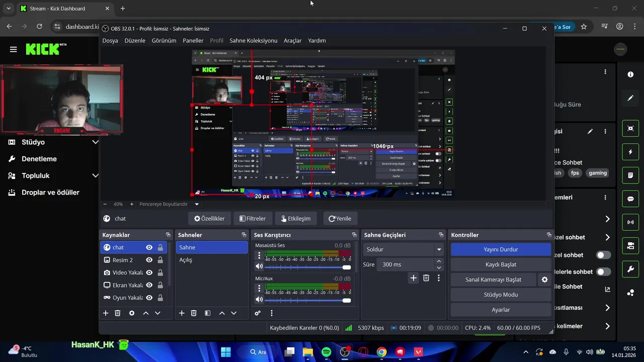
Task: Decrease transition Süre with down arrow
Action: coord(439,267)
